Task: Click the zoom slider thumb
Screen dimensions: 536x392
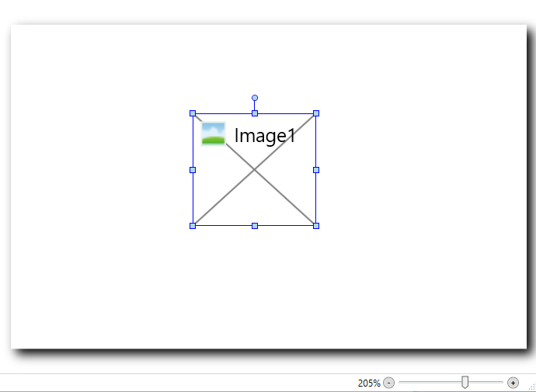Action: (465, 382)
